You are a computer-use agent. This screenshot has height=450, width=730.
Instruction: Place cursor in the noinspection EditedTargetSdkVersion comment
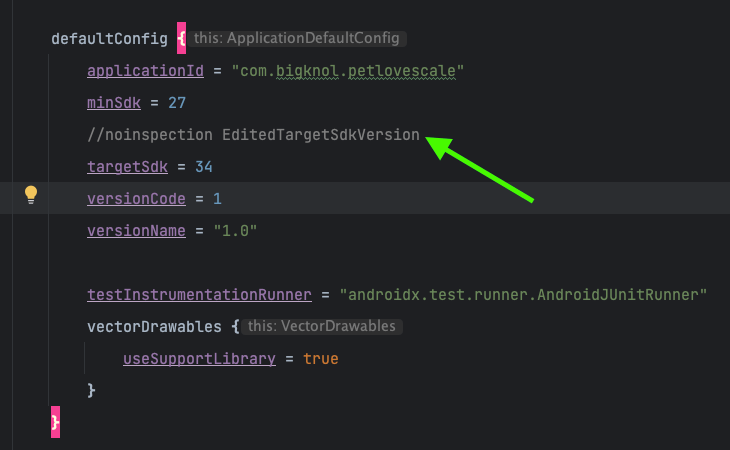tap(253, 135)
